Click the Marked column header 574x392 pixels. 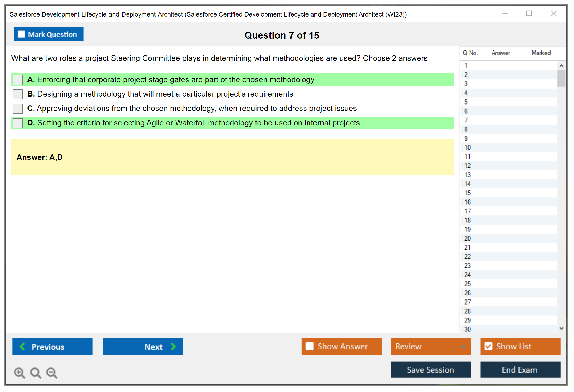click(x=541, y=53)
